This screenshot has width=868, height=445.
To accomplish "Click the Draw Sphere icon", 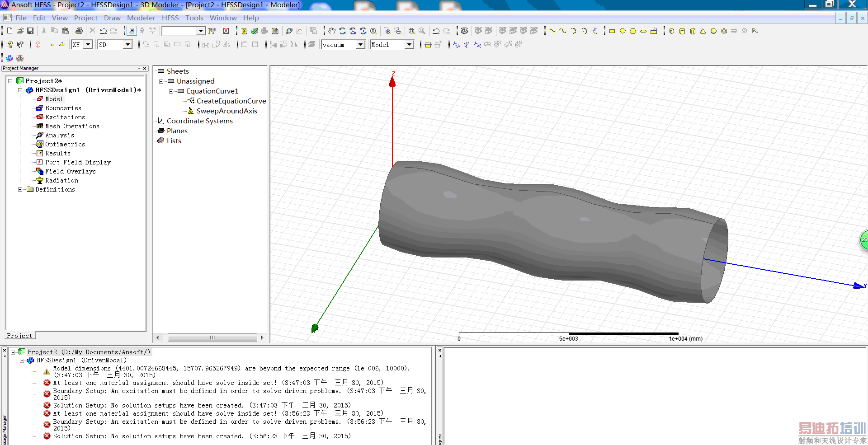I will pyautogui.click(x=713, y=31).
